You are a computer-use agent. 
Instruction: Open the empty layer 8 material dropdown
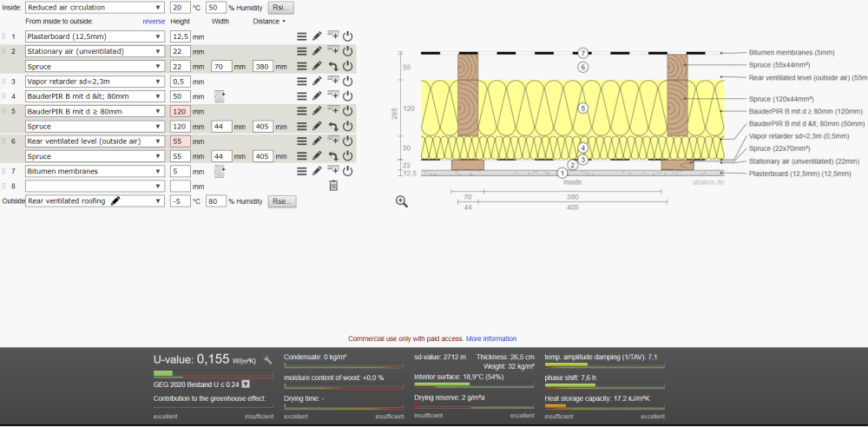click(95, 186)
